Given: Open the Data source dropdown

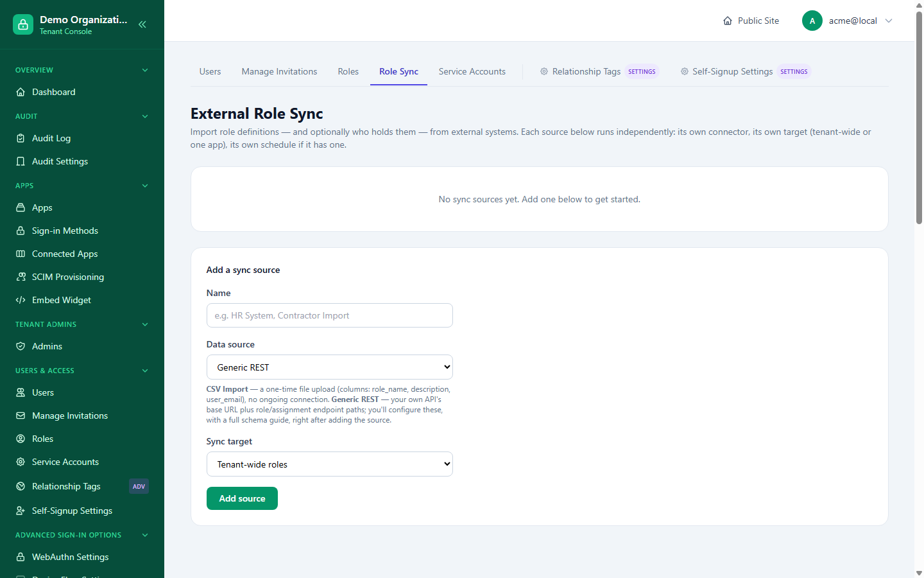Looking at the screenshot, I should (x=330, y=367).
